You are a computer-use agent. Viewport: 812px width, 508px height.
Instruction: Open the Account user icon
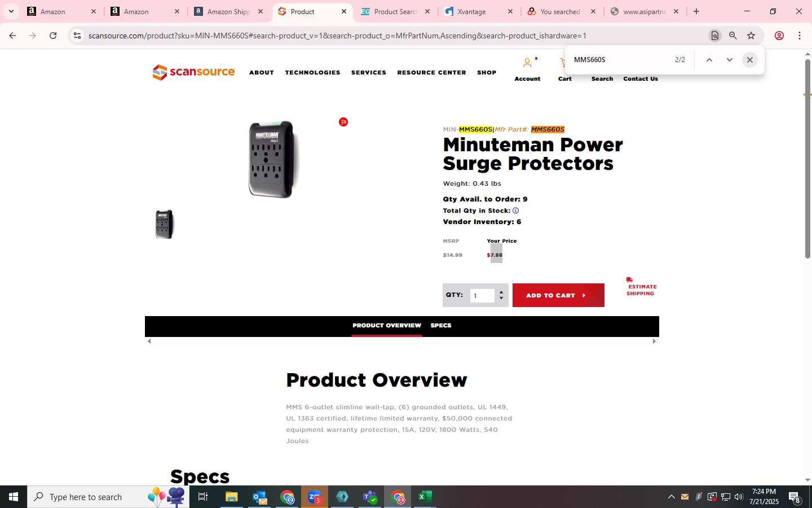click(527, 63)
